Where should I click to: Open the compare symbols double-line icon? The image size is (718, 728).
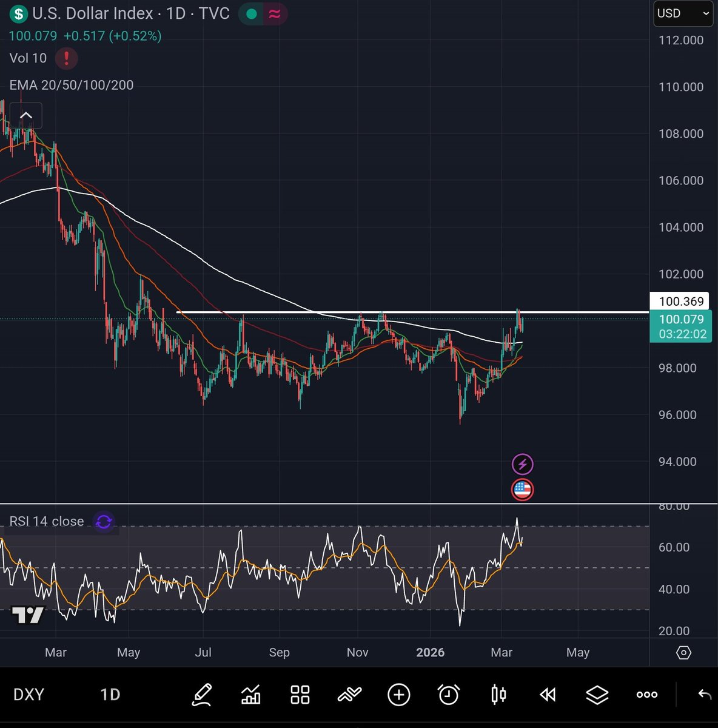(350, 695)
